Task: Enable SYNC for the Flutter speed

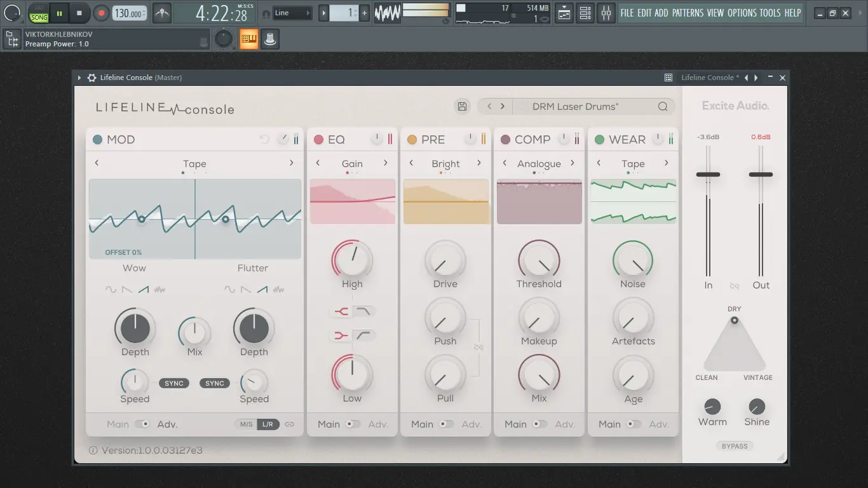Action: click(215, 383)
